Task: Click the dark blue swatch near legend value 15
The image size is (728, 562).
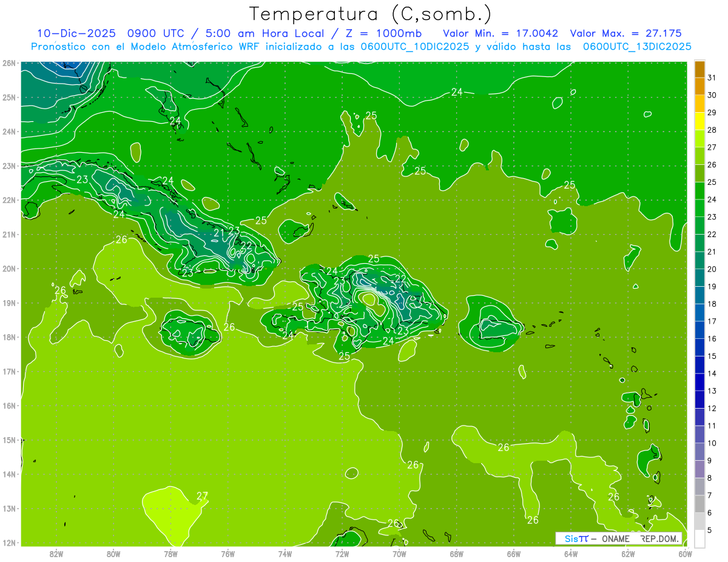Action: point(699,364)
